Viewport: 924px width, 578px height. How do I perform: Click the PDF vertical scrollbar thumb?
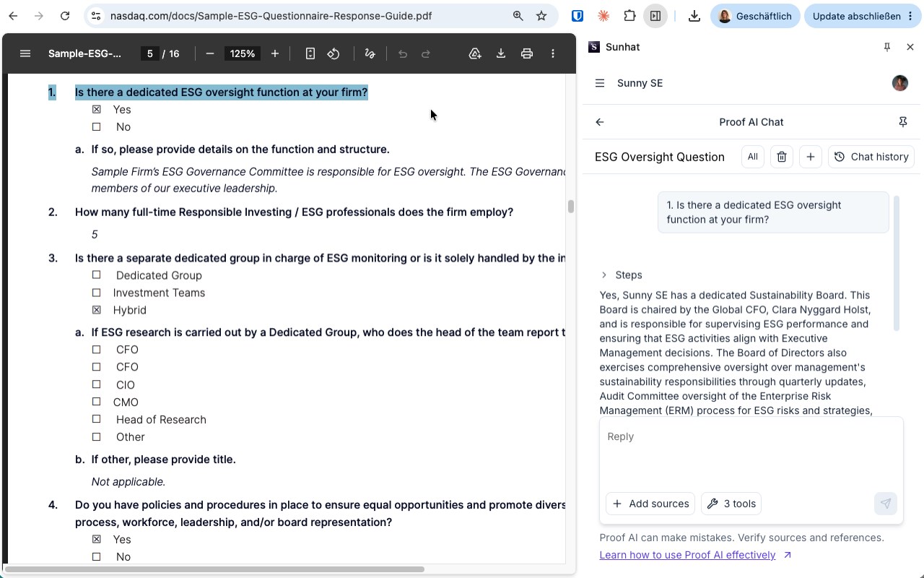tap(570, 207)
